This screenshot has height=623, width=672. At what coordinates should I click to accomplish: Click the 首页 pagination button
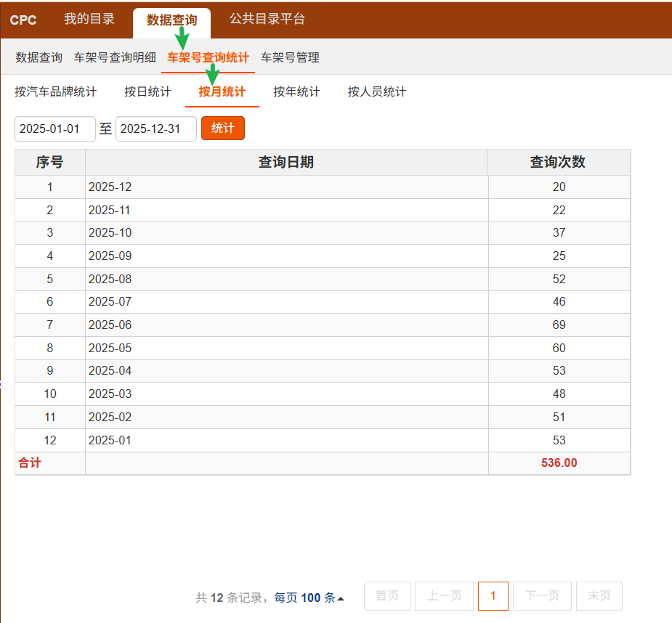click(x=386, y=596)
